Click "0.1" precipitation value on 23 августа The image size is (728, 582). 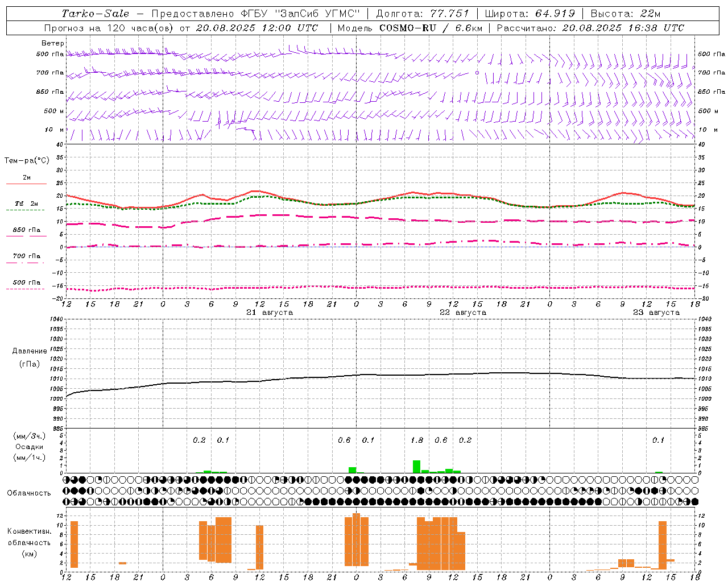pos(658,440)
